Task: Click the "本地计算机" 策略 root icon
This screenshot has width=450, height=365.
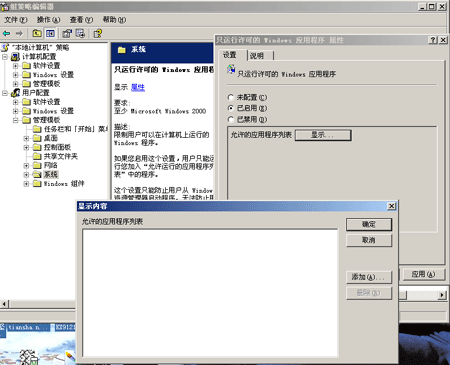Action: [x=5, y=48]
